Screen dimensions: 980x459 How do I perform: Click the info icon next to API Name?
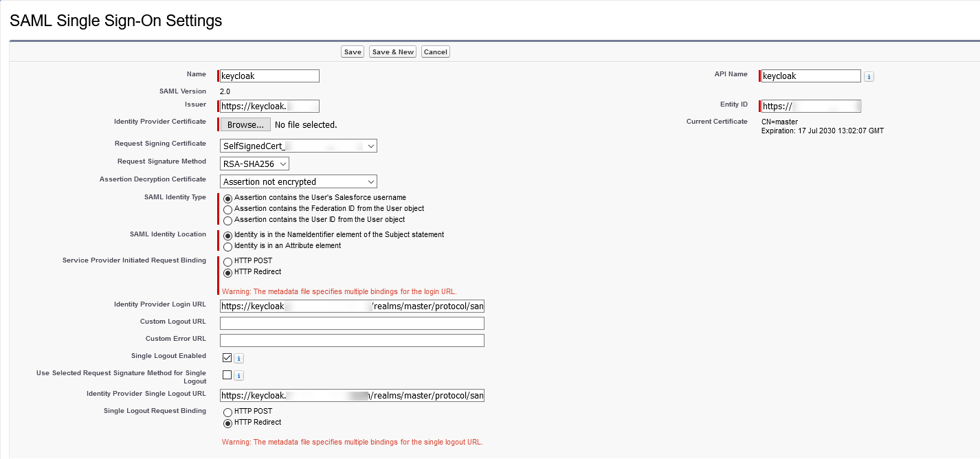[x=869, y=77]
